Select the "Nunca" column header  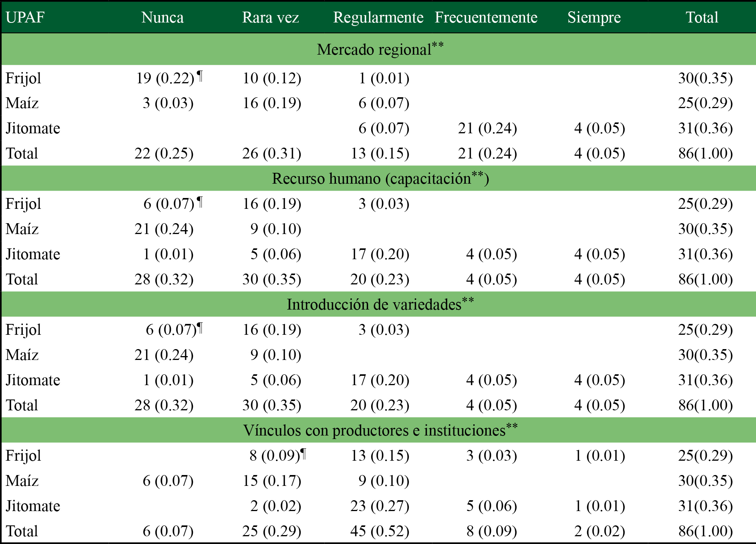pyautogui.click(x=162, y=17)
